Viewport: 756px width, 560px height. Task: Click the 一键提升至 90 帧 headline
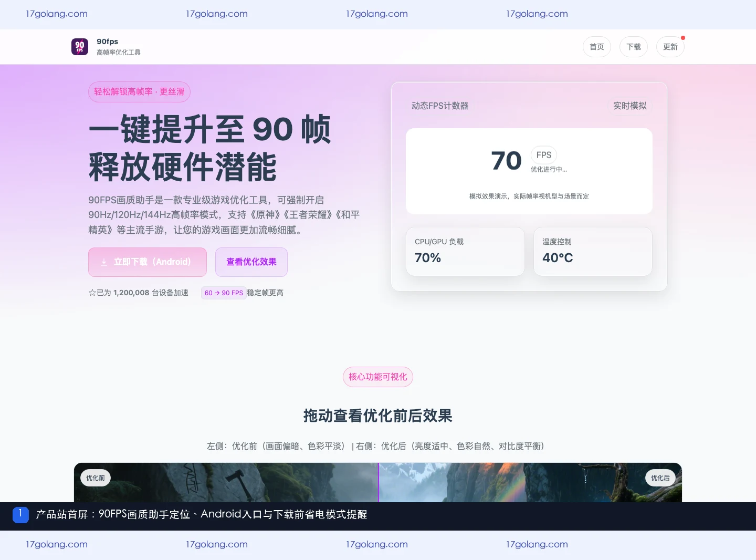(210, 129)
